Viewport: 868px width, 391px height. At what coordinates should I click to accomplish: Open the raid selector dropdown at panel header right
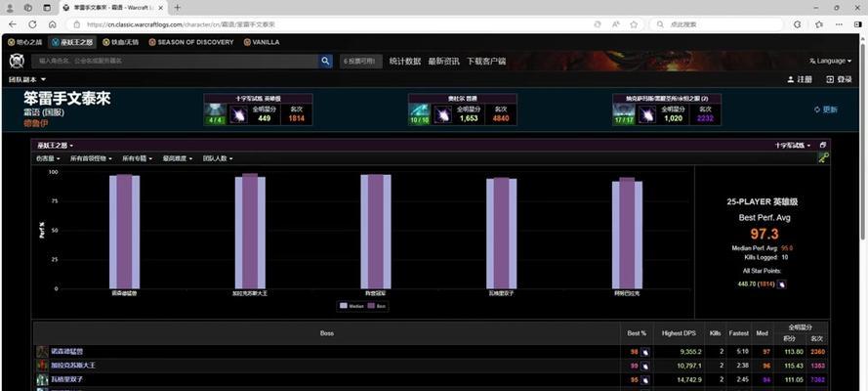(x=793, y=145)
